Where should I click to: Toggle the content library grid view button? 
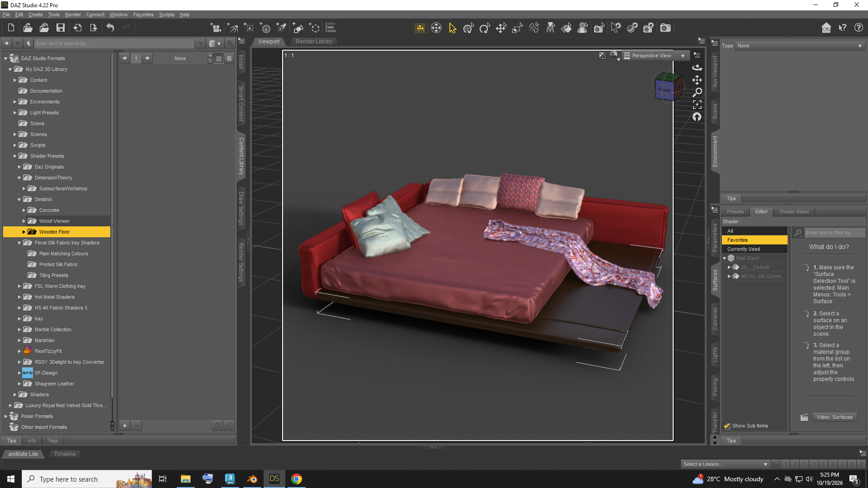[x=219, y=58]
